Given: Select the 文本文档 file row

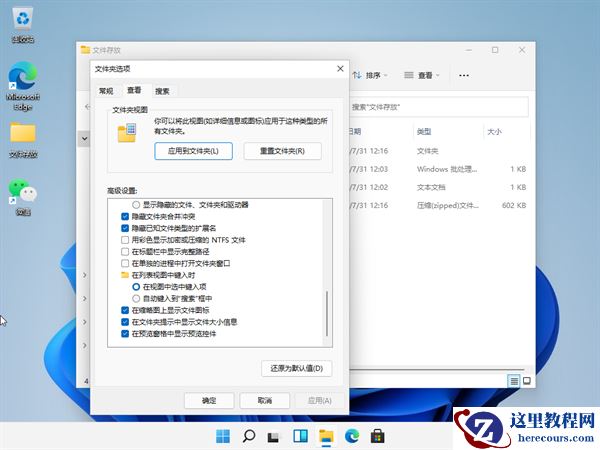Looking at the screenshot, I should pyautogui.click(x=439, y=187).
